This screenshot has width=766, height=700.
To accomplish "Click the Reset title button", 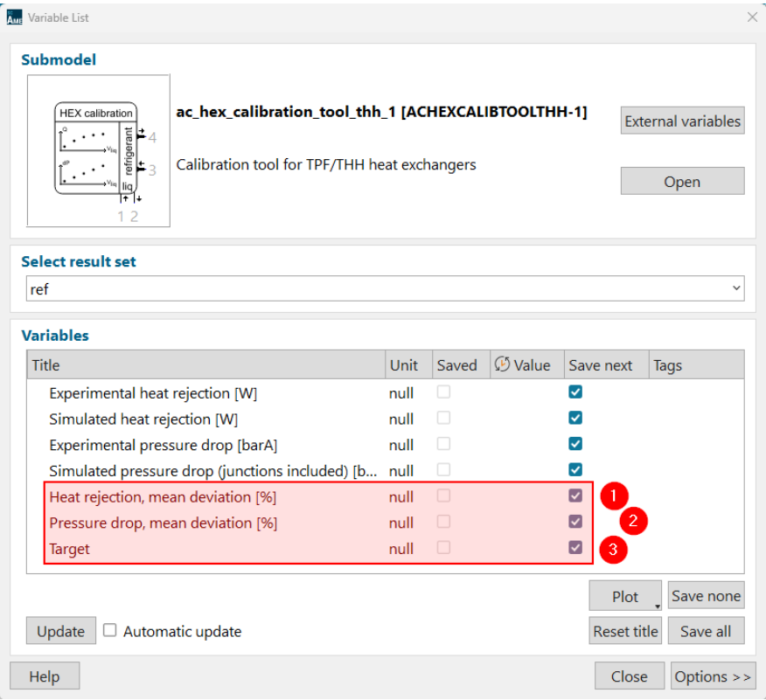I will [x=625, y=631].
